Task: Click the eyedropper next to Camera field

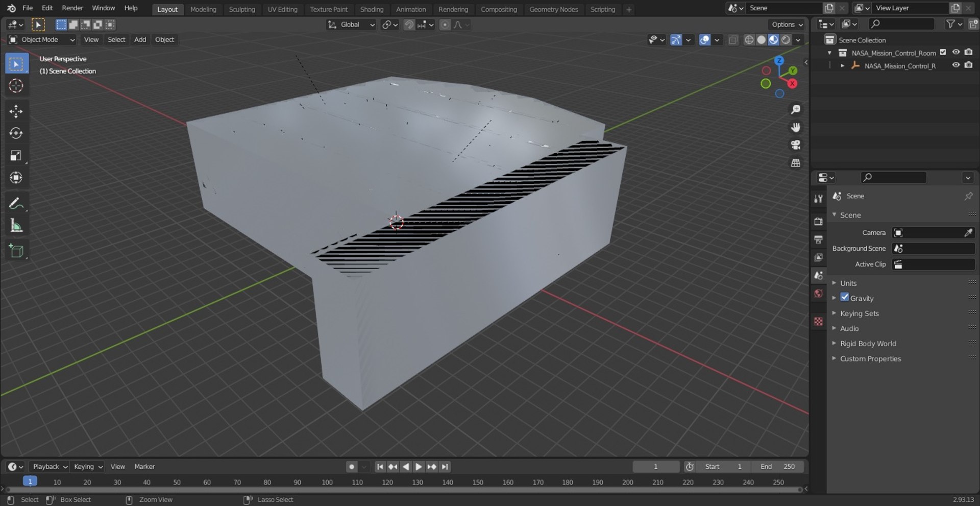Action: (968, 233)
